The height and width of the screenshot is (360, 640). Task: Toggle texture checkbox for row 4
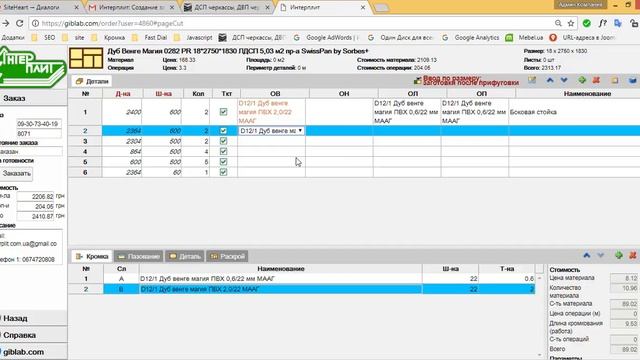pos(223,151)
